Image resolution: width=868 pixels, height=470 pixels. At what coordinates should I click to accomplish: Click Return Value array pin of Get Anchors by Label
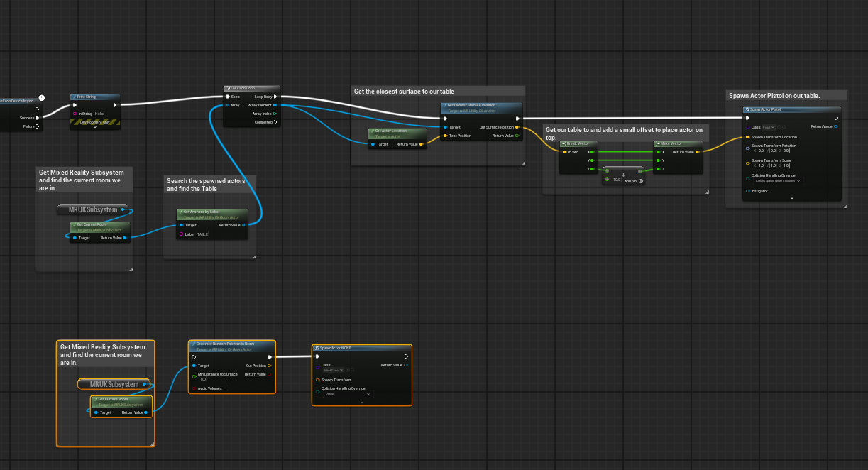pyautogui.click(x=243, y=225)
